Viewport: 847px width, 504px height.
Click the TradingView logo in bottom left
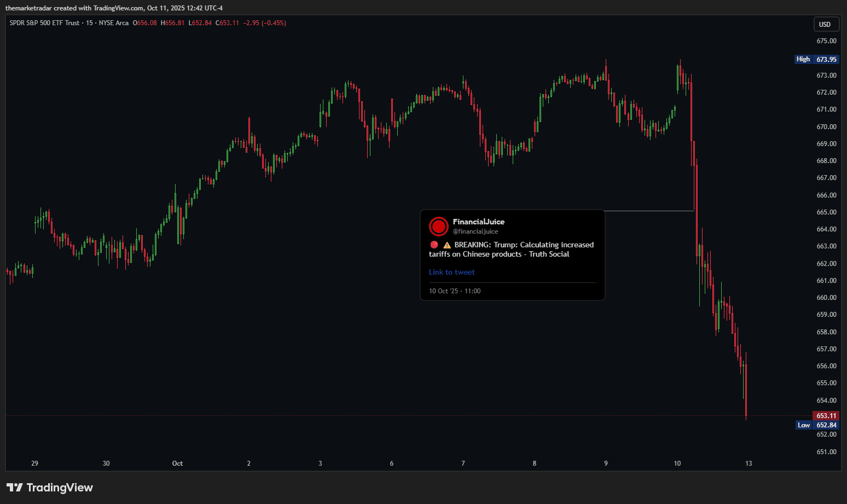click(x=49, y=487)
